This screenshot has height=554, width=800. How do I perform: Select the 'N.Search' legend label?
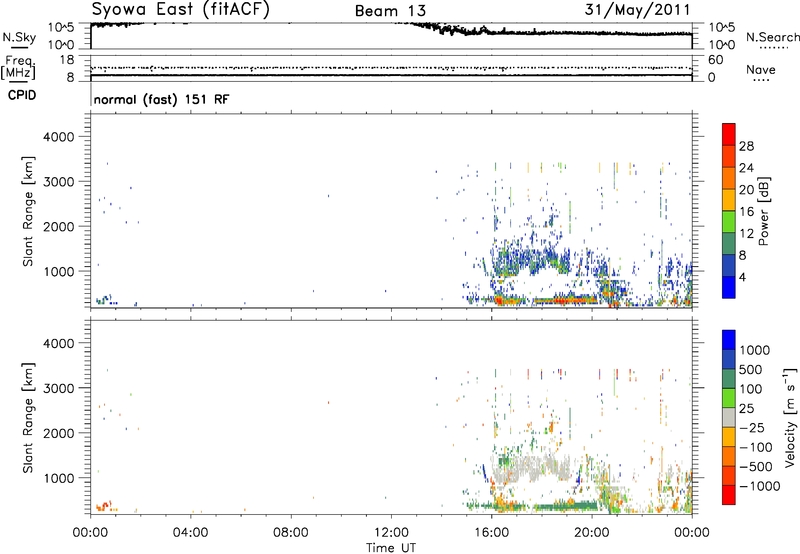[x=772, y=37]
